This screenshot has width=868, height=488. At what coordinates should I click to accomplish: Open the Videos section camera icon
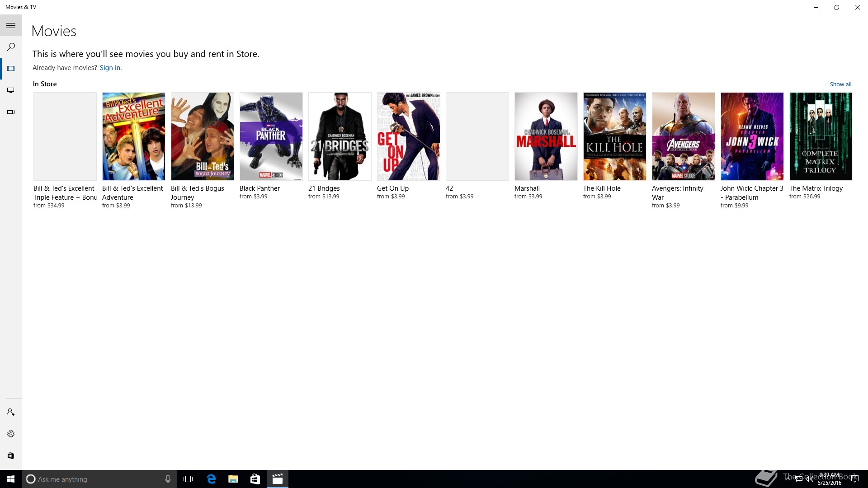[11, 112]
